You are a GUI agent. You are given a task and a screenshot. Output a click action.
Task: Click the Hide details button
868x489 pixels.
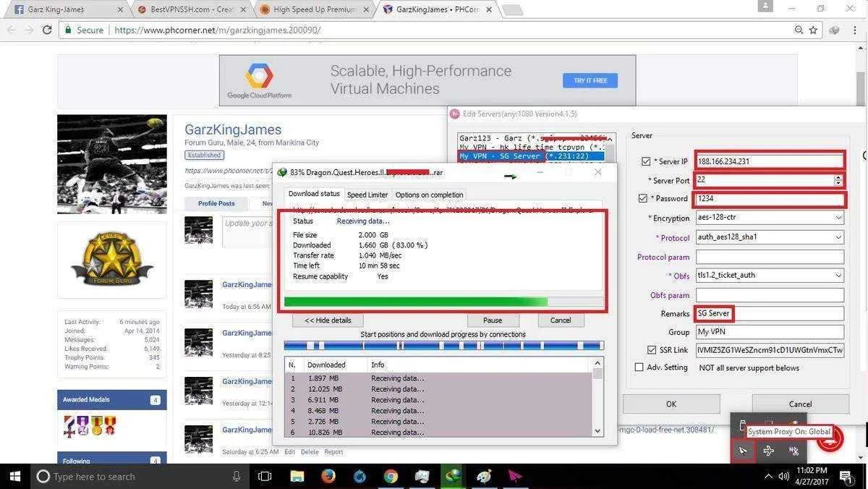point(328,320)
